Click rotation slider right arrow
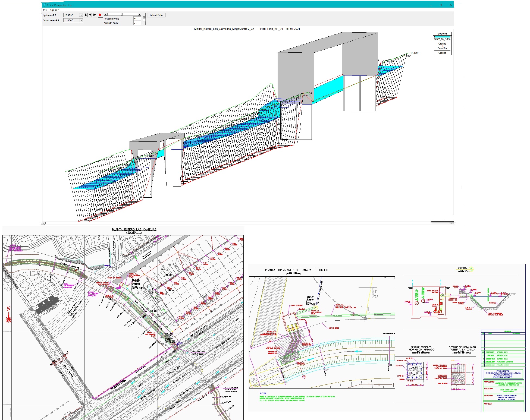This screenshot has height=420, width=530. [x=140, y=14]
